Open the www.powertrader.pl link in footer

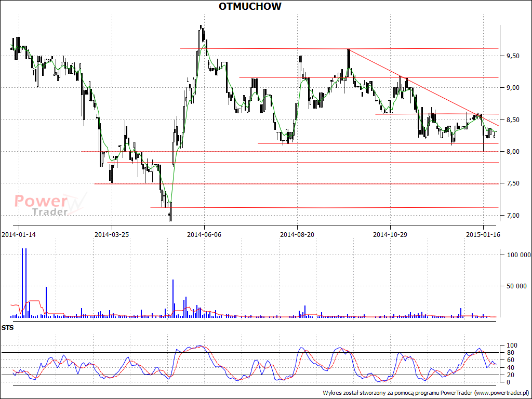[502, 393]
